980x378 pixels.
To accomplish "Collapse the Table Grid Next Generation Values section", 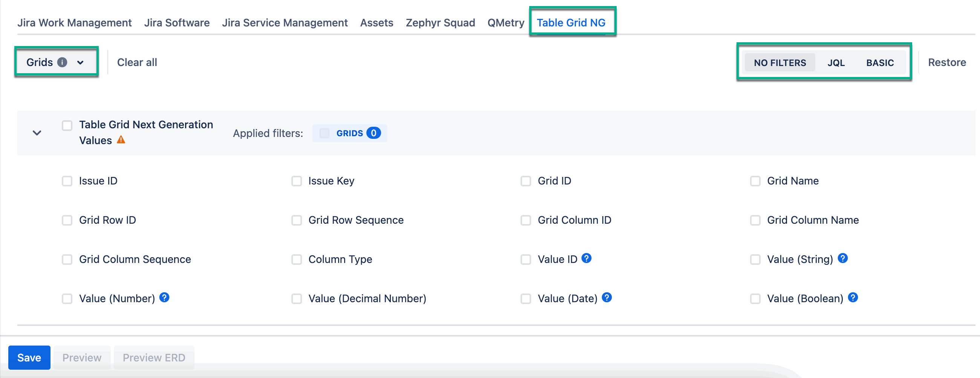I will (x=37, y=133).
